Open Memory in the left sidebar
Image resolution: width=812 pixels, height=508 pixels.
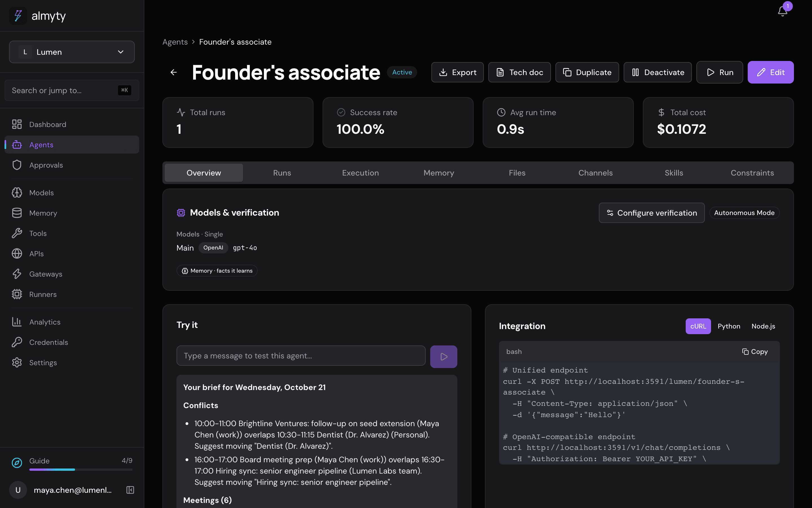(72, 213)
